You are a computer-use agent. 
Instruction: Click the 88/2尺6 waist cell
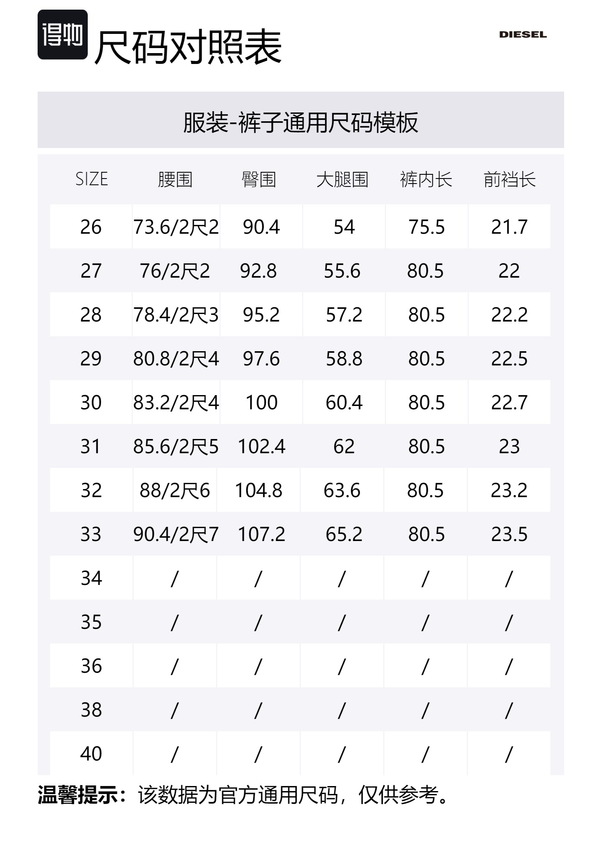coord(175,490)
